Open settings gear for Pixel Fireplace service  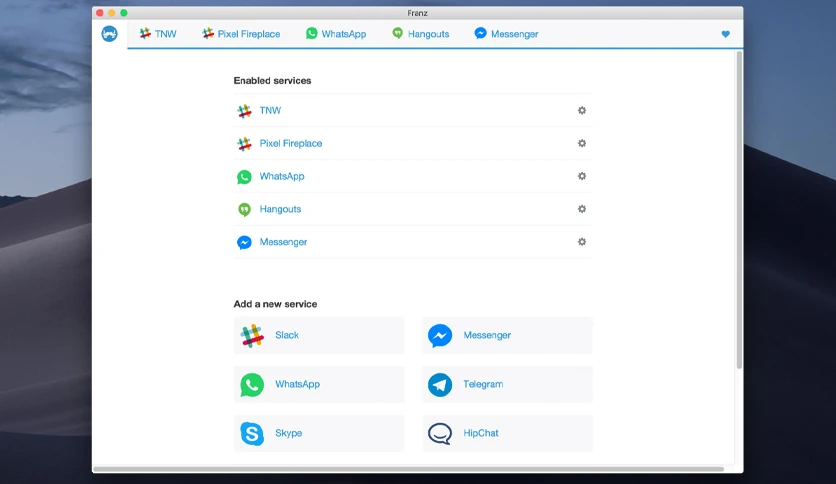pos(582,143)
